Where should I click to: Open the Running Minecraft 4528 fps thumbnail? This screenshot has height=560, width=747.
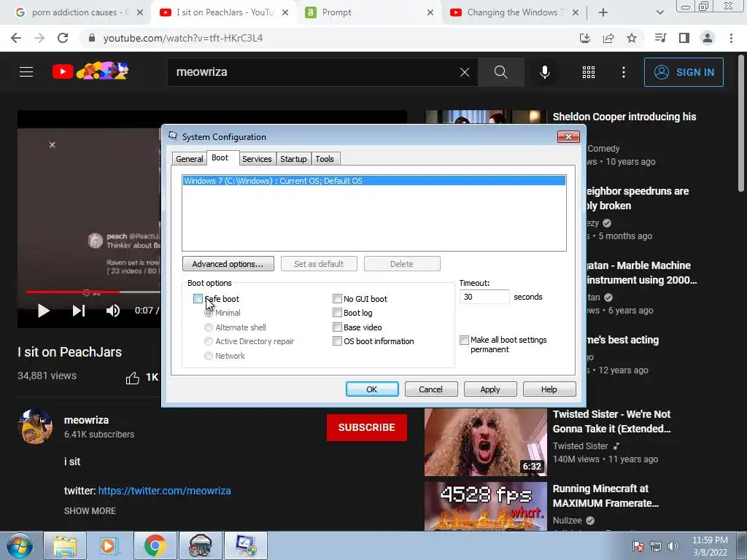(x=485, y=506)
